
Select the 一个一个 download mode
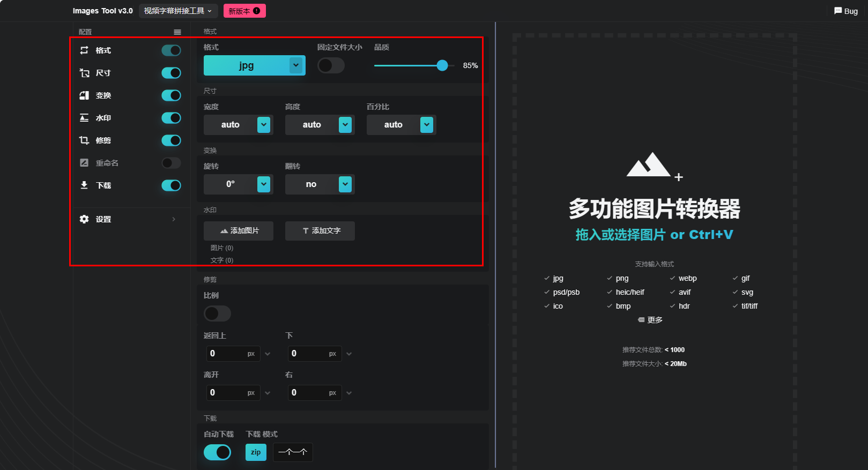293,452
